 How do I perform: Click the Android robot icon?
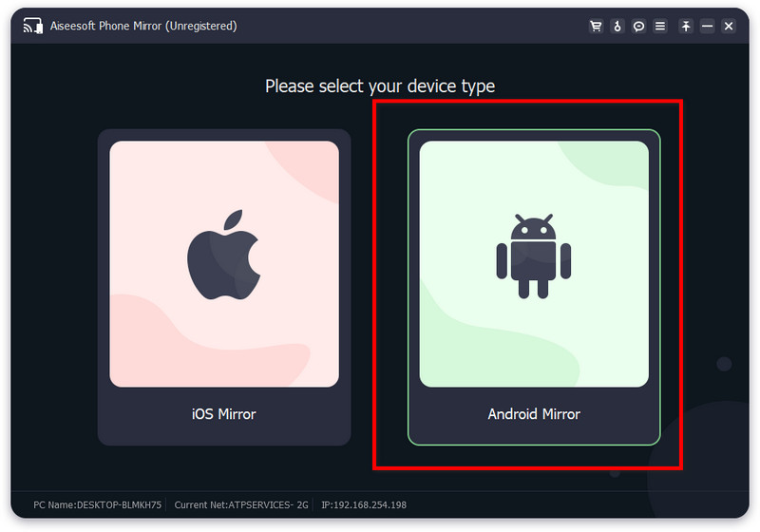[x=534, y=256]
